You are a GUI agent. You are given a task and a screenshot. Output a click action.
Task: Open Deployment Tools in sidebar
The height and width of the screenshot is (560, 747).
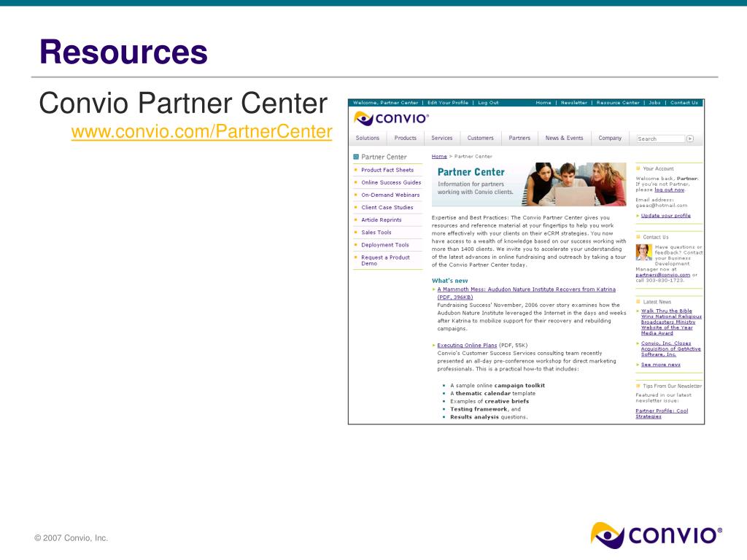(x=385, y=245)
